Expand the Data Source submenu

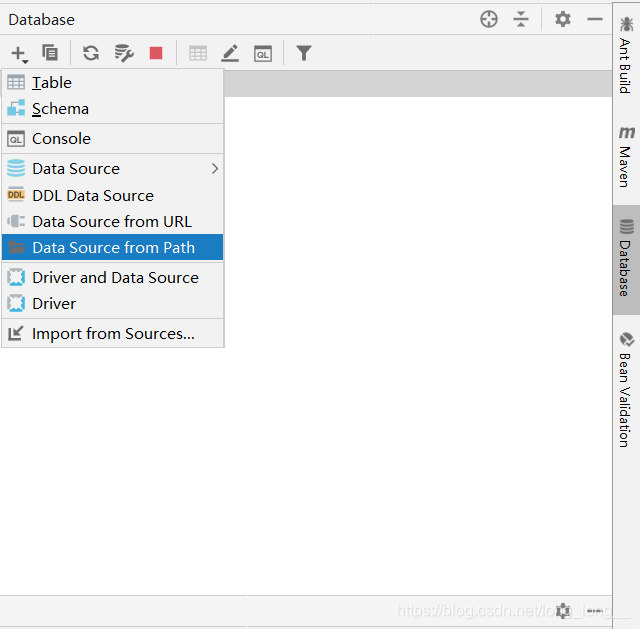point(113,169)
